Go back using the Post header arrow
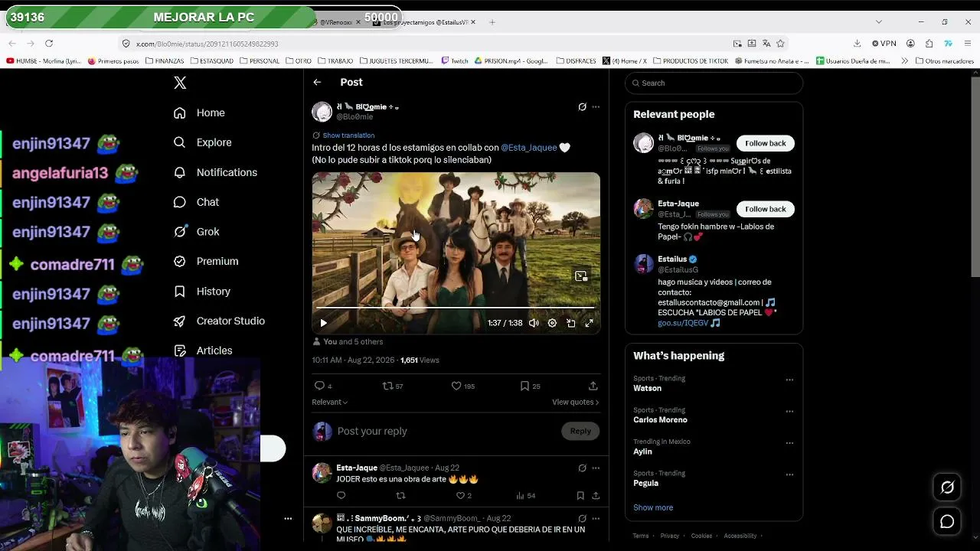This screenshot has width=980, height=551. click(317, 83)
